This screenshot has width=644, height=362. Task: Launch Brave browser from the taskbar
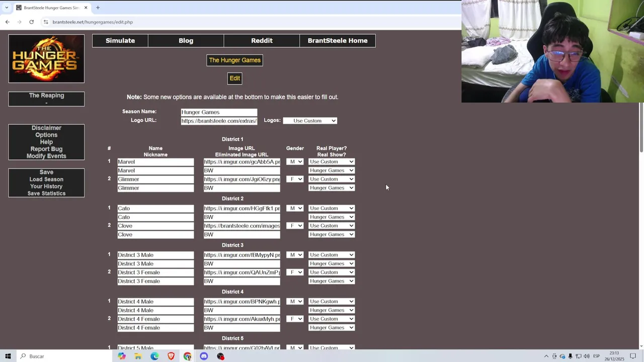tap(171, 356)
